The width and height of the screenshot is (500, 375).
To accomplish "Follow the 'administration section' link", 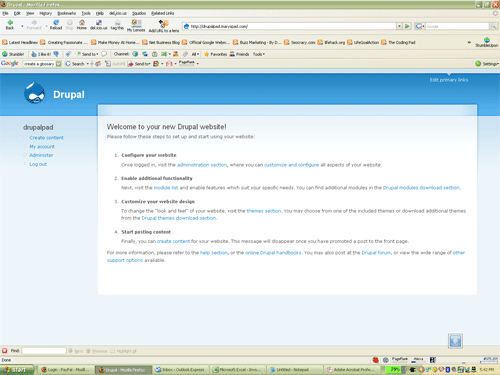I will point(202,165).
